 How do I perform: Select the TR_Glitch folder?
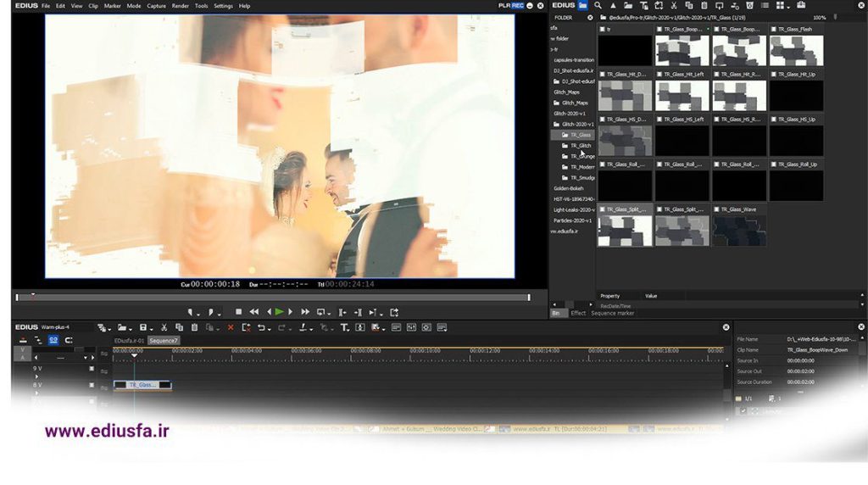coord(581,146)
